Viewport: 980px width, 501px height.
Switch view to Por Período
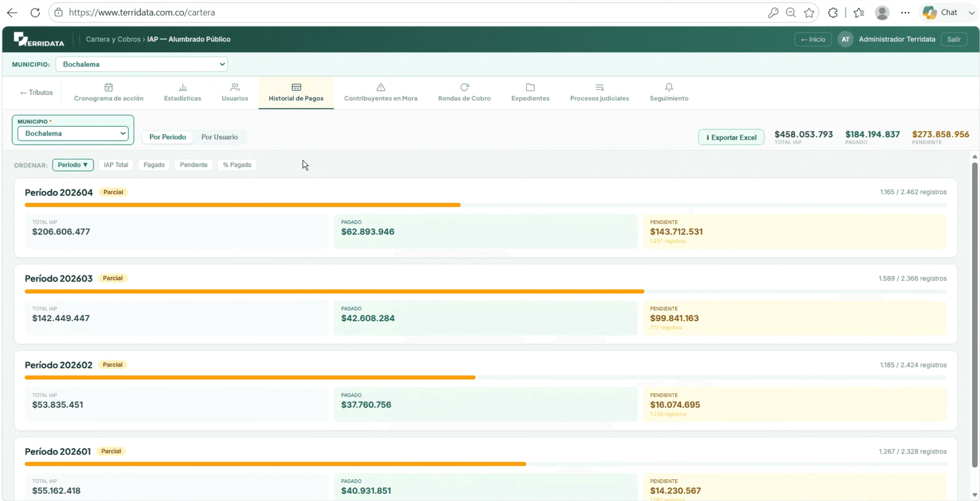coord(167,137)
